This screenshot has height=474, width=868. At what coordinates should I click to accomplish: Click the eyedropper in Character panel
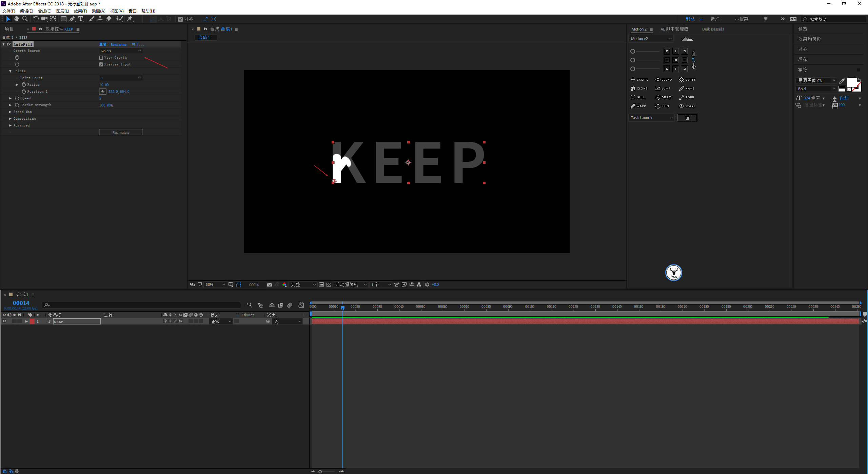click(x=842, y=81)
